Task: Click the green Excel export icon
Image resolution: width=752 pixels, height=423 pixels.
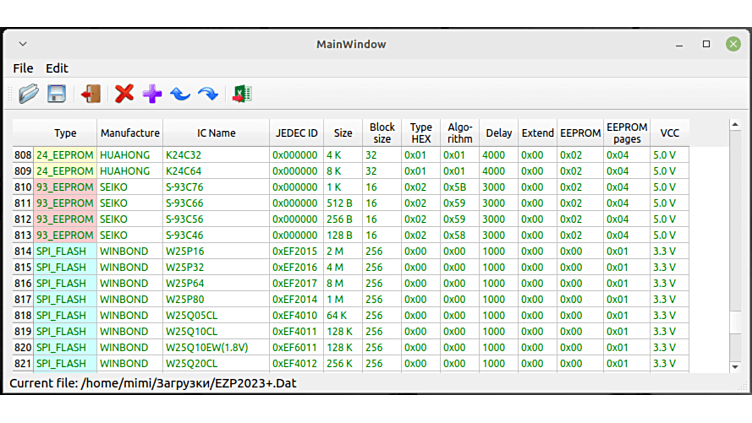Action: point(241,94)
